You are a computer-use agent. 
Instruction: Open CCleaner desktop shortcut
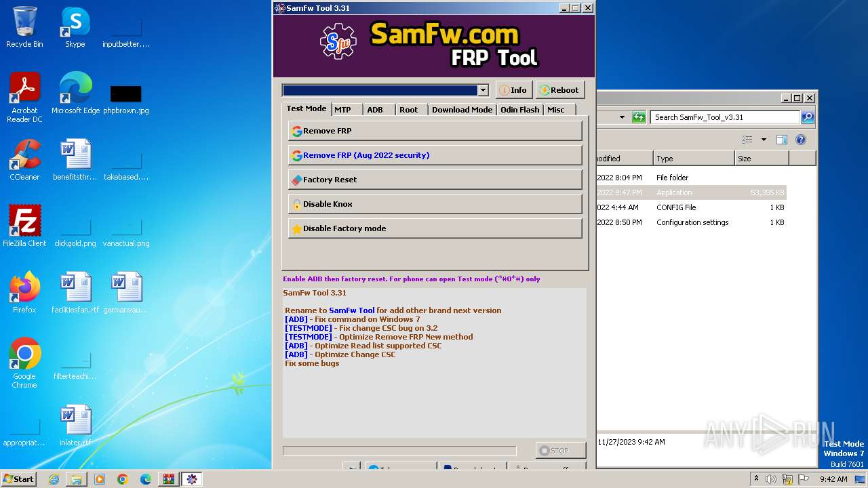click(x=24, y=160)
